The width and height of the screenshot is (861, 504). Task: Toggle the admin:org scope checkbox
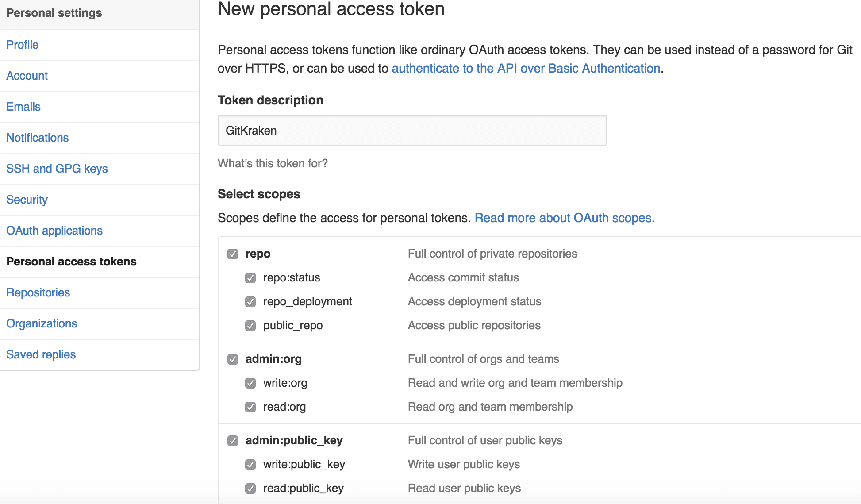pos(233,359)
